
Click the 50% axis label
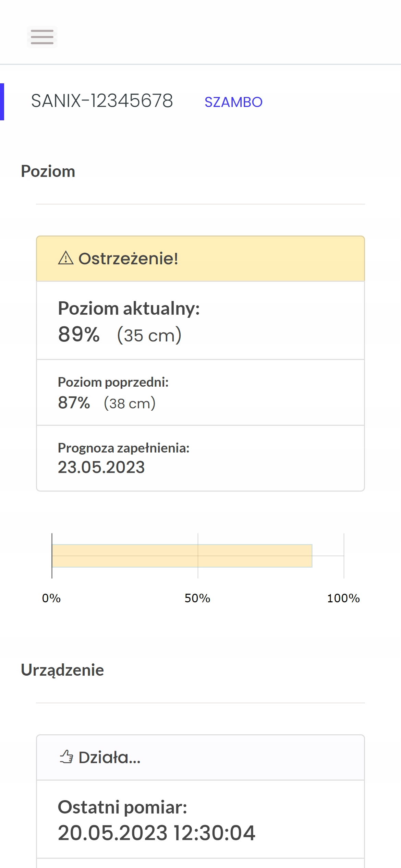(197, 598)
